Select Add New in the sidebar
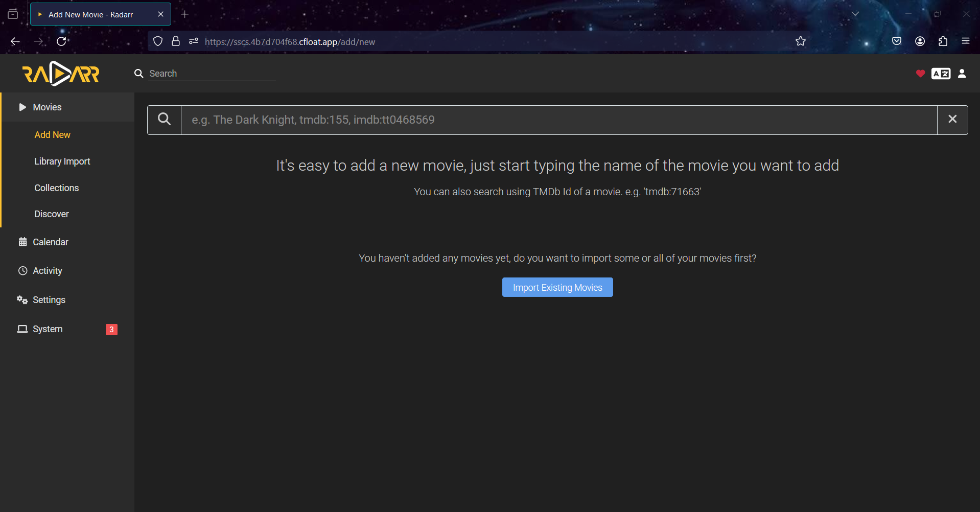This screenshot has height=512, width=980. pos(52,135)
